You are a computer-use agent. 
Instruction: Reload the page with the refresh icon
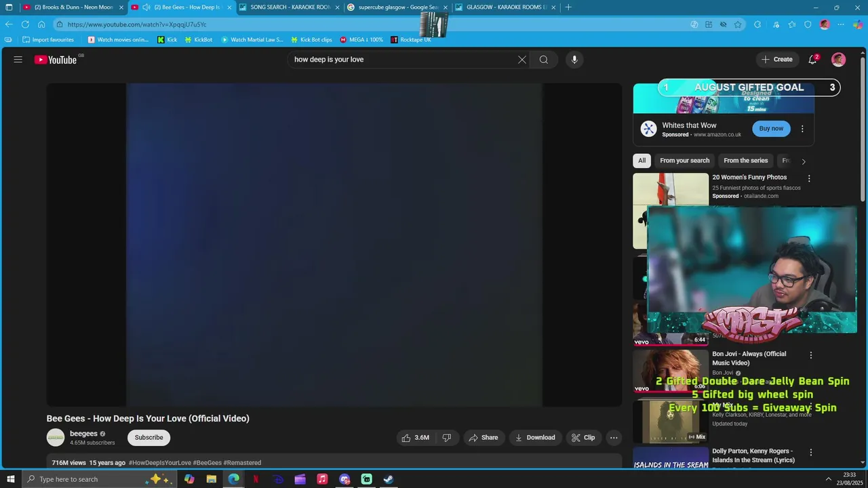pos(25,24)
